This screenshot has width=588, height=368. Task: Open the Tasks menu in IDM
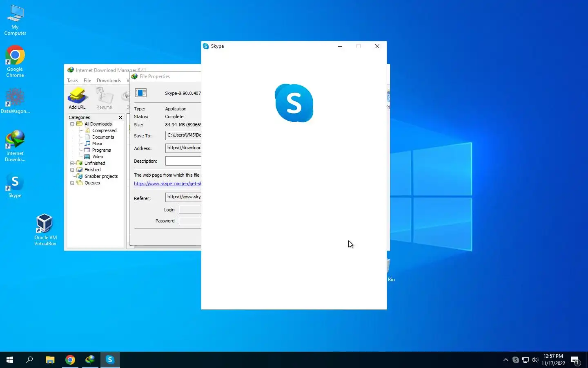click(x=72, y=81)
